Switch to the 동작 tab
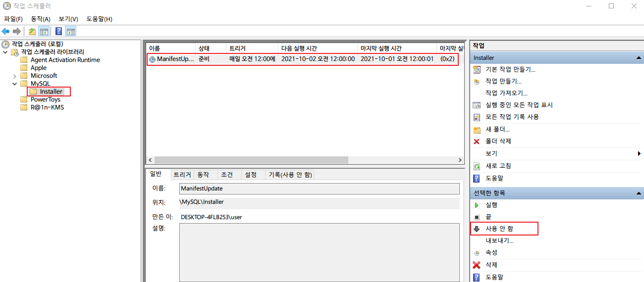Image resolution: width=644 pixels, height=282 pixels. pyautogui.click(x=203, y=175)
